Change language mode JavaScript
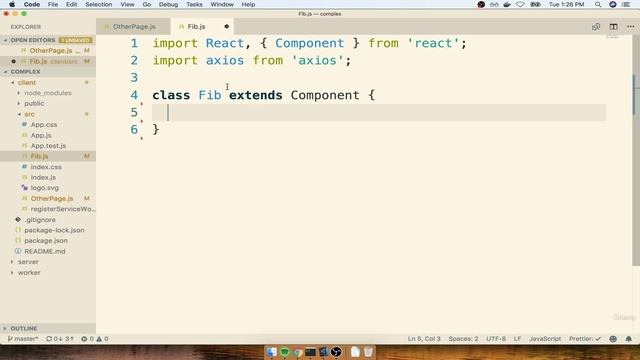Viewport: 640px width, 360px height. (545, 339)
